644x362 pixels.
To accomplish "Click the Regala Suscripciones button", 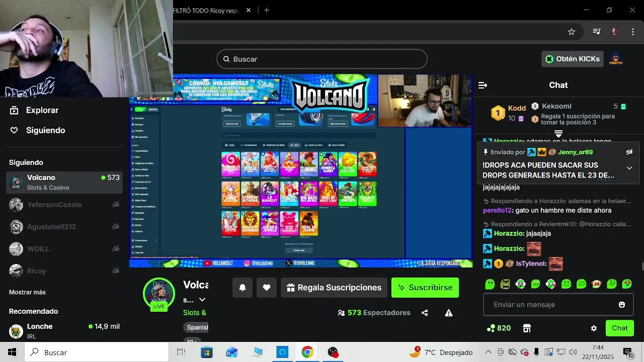I will tap(334, 288).
